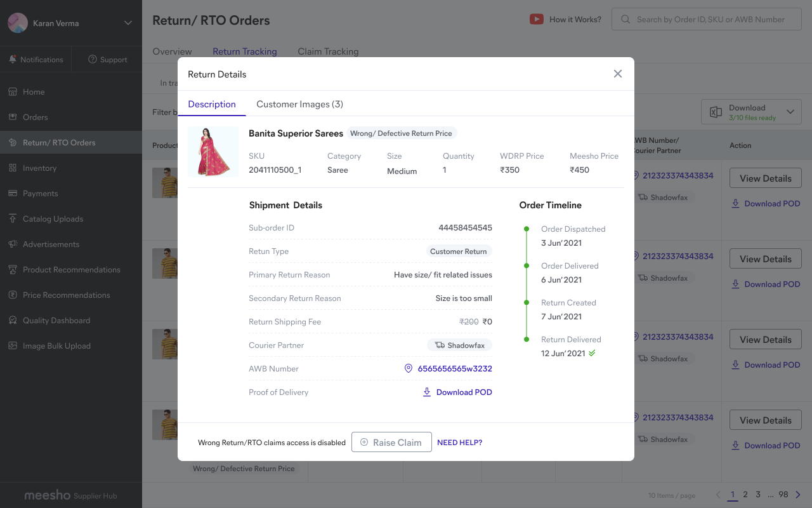Click the Product Recommendations icon
The height and width of the screenshot is (508, 812).
click(13, 269)
